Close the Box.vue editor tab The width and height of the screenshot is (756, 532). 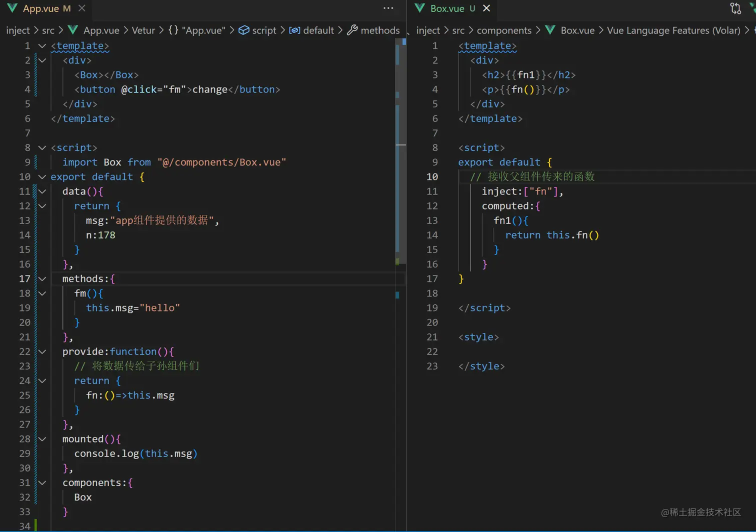(486, 8)
